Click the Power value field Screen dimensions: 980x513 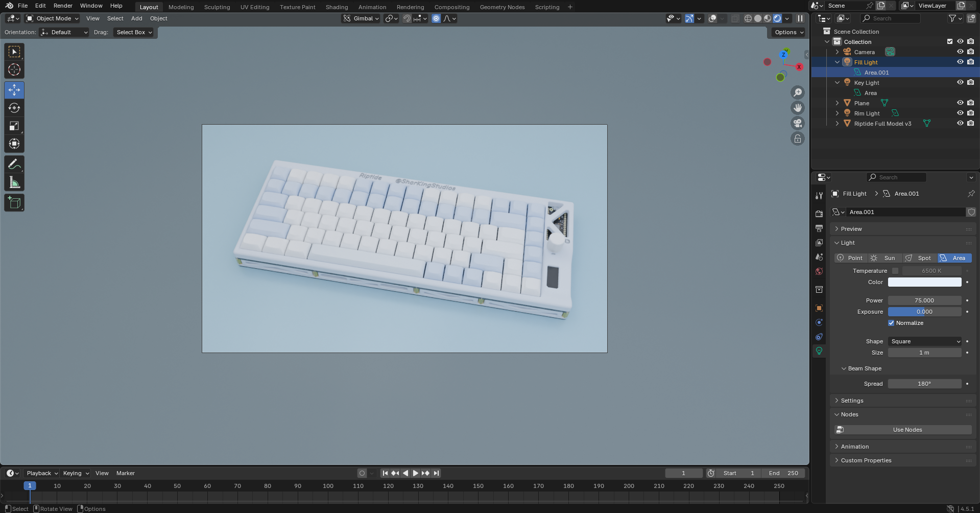pos(924,300)
